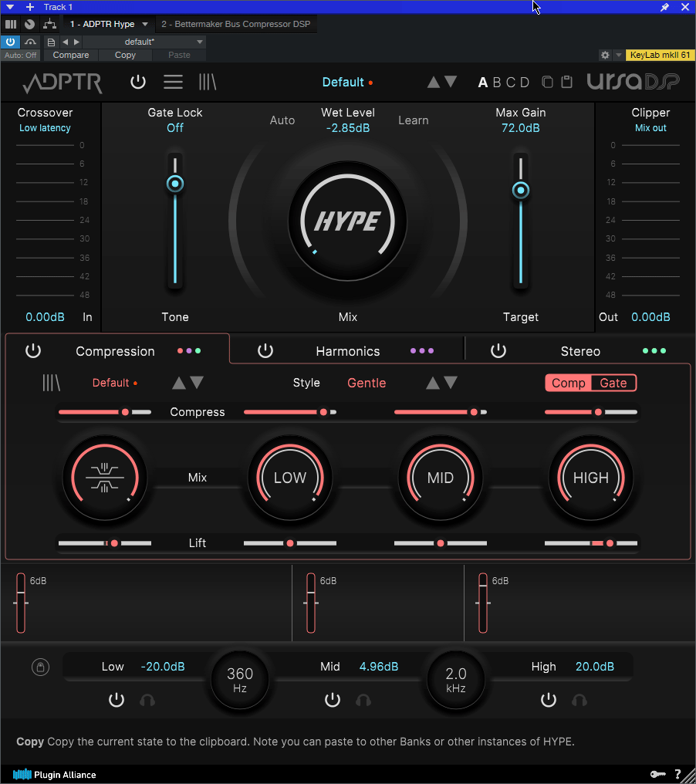Adjust the Target slider handle
Image resolution: width=696 pixels, height=784 pixels.
click(x=521, y=190)
